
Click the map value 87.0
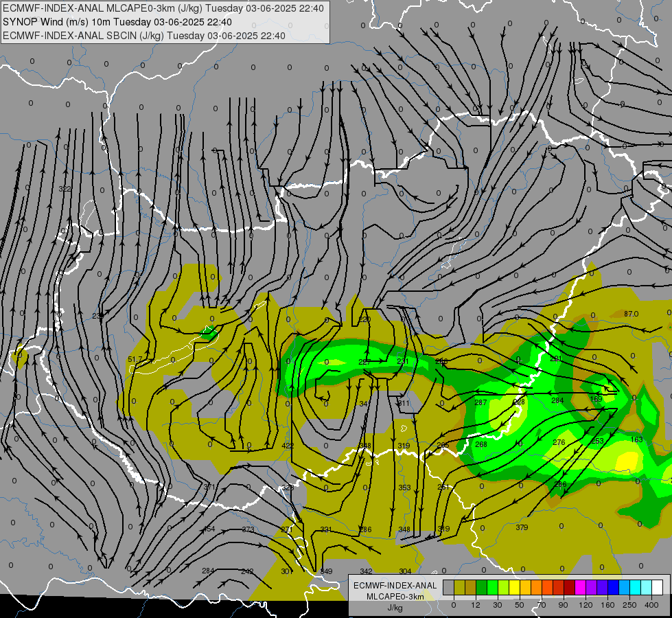(631, 314)
